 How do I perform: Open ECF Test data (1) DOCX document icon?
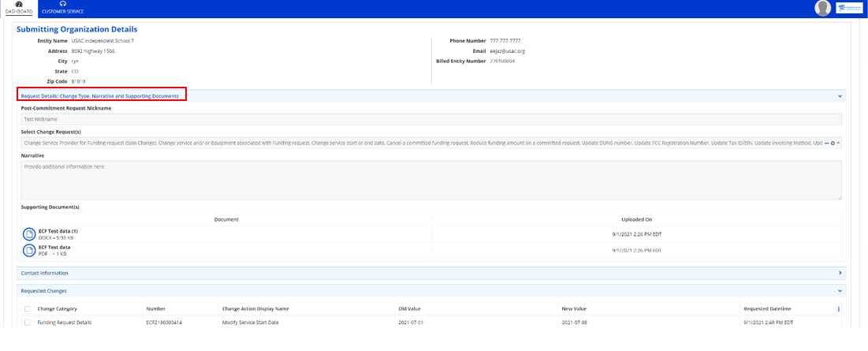29,234
